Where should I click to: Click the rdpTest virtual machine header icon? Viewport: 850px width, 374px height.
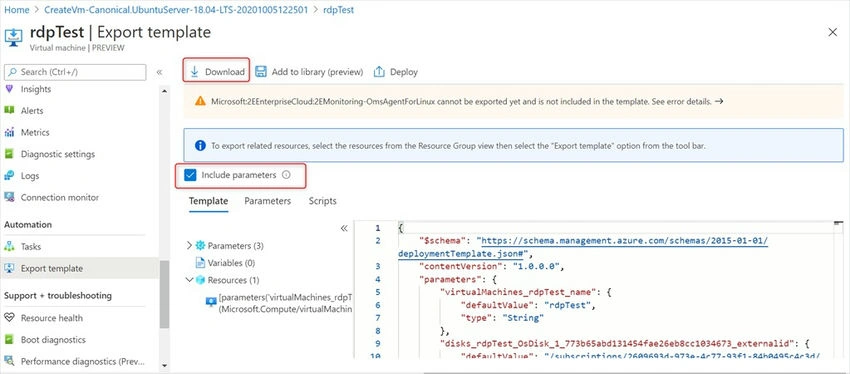tap(13, 36)
